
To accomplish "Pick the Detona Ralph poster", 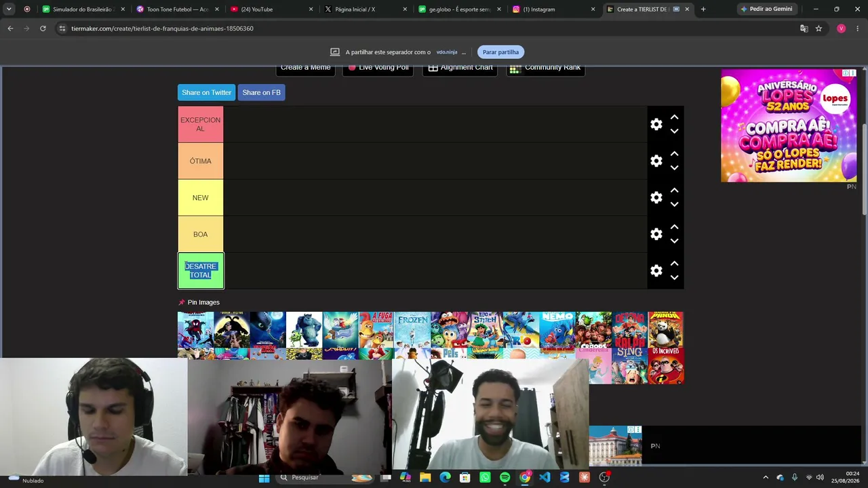I will [629, 329].
